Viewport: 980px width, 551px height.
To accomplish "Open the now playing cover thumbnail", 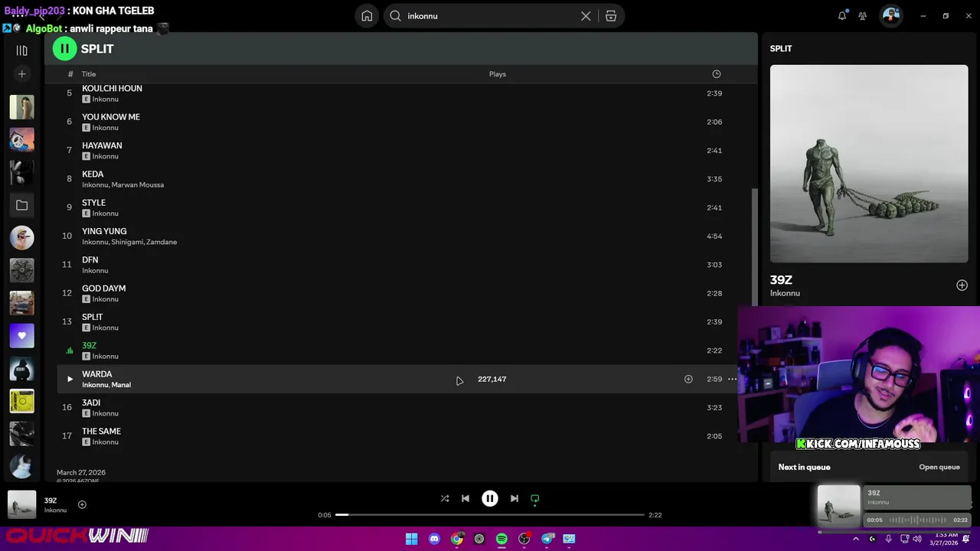I will point(21,504).
